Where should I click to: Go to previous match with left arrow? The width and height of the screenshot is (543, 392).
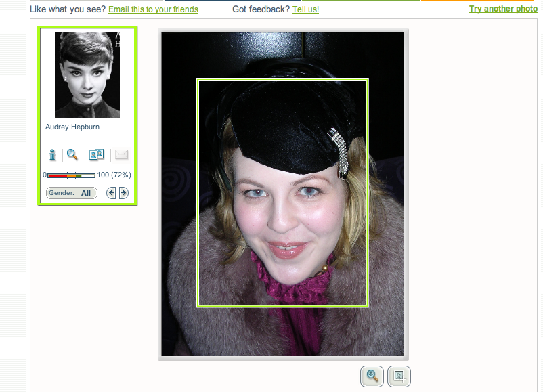click(x=112, y=193)
